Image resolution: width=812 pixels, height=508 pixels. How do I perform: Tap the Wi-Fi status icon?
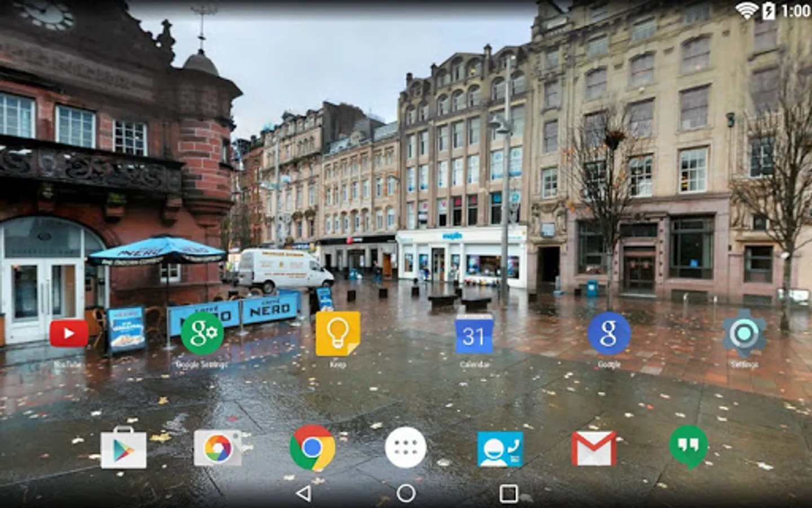[747, 11]
